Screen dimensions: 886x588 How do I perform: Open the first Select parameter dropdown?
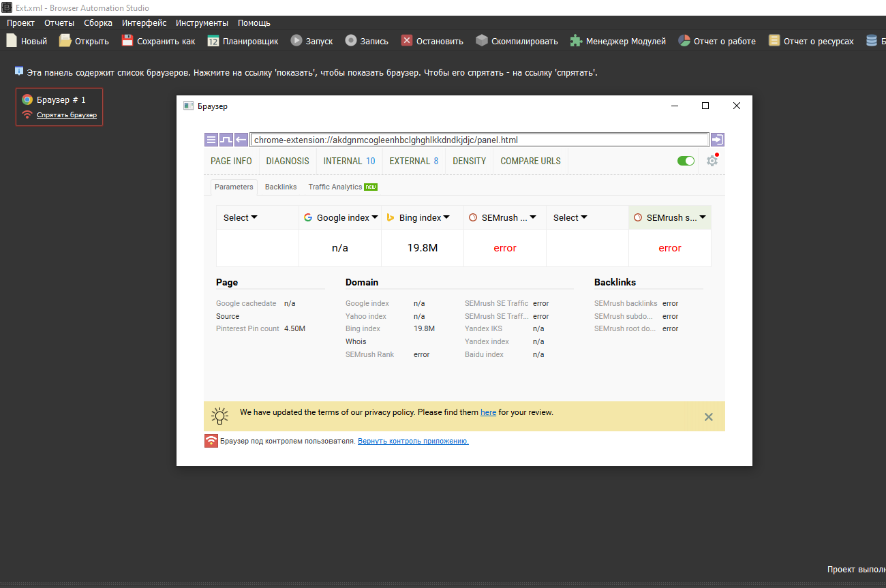tap(241, 218)
